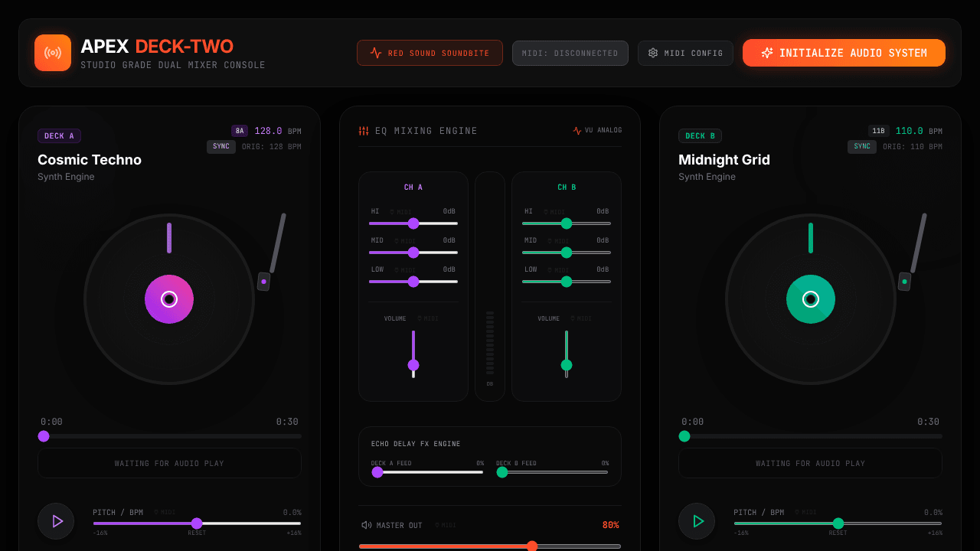
Task: Click CH B vertical volume fader
Action: point(567,354)
